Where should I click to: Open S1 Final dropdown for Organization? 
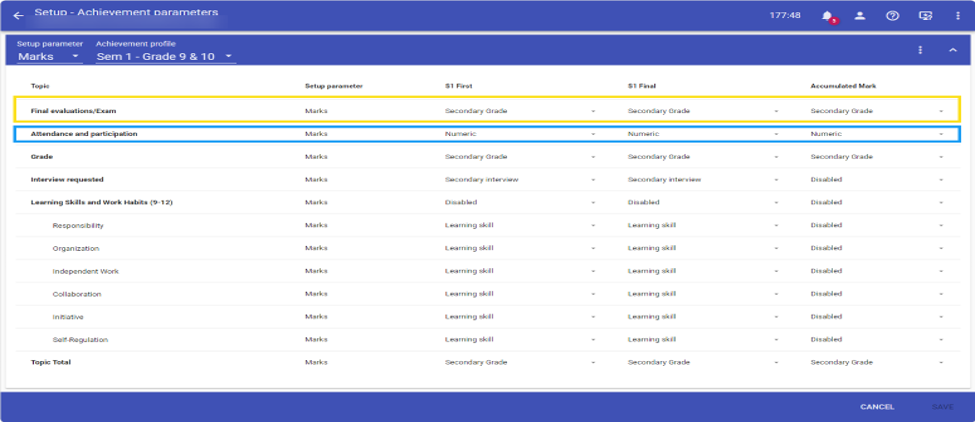click(703, 249)
